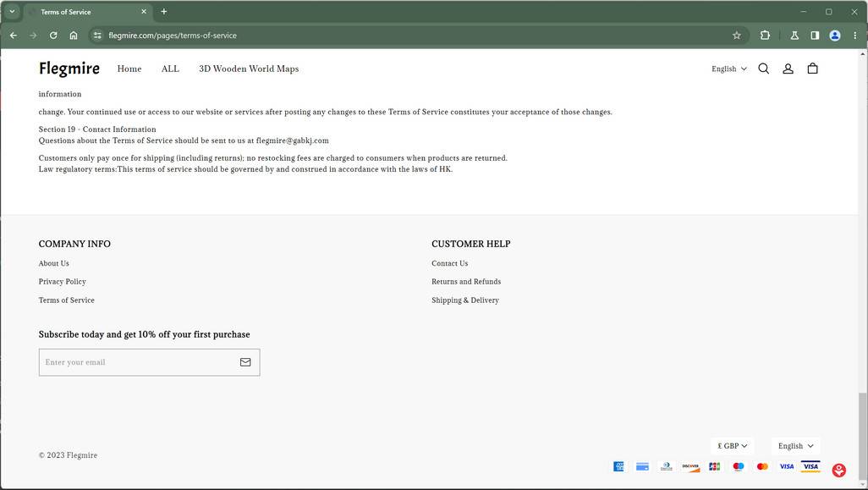Click the Mastercard payment icon
Image resolution: width=868 pixels, height=490 pixels.
(x=762, y=467)
